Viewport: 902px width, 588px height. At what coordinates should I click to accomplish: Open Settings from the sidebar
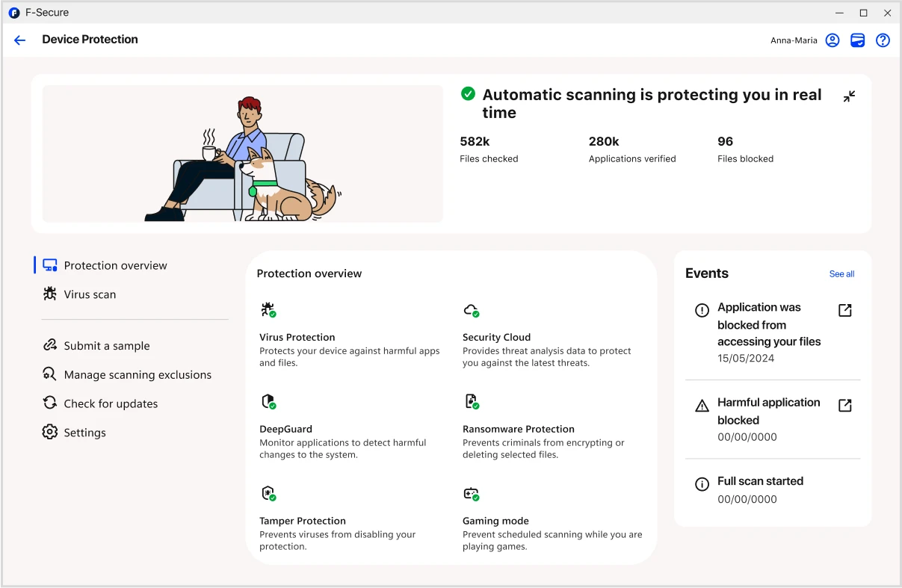pos(84,433)
